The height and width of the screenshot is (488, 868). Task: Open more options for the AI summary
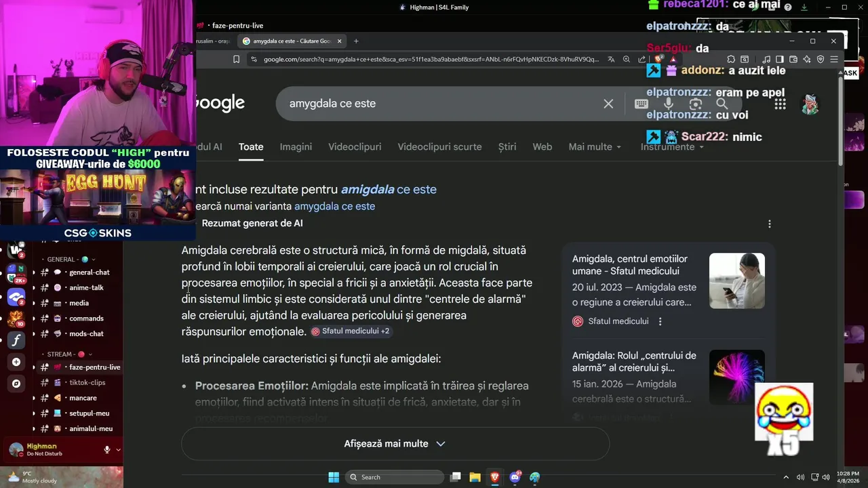pos(769,224)
